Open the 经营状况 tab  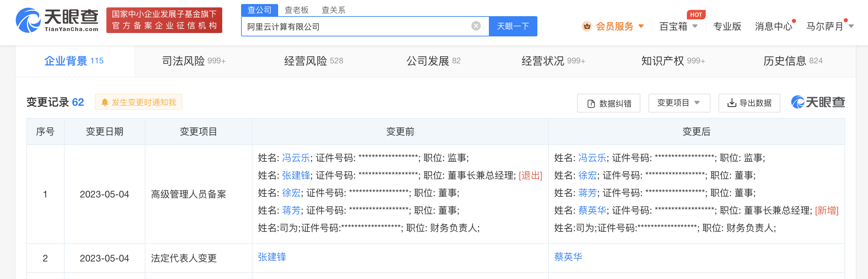click(553, 61)
